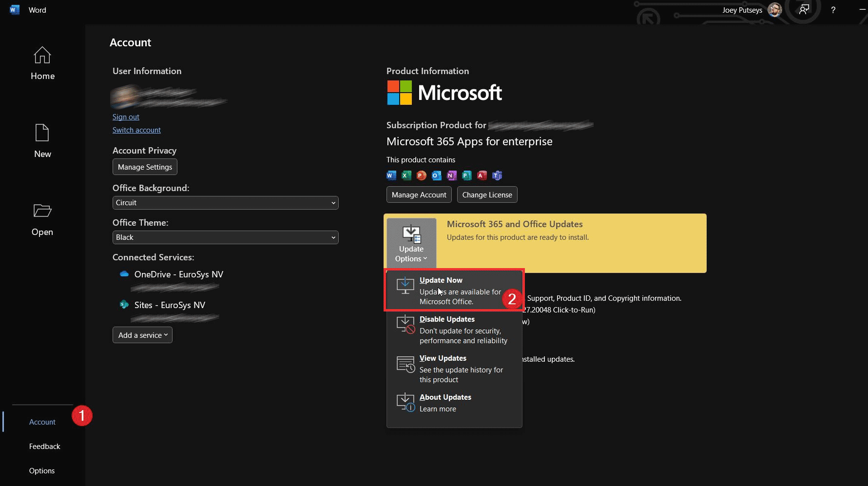The image size is (868, 486).
Task: Click the View Updates history icon
Action: pos(405,364)
